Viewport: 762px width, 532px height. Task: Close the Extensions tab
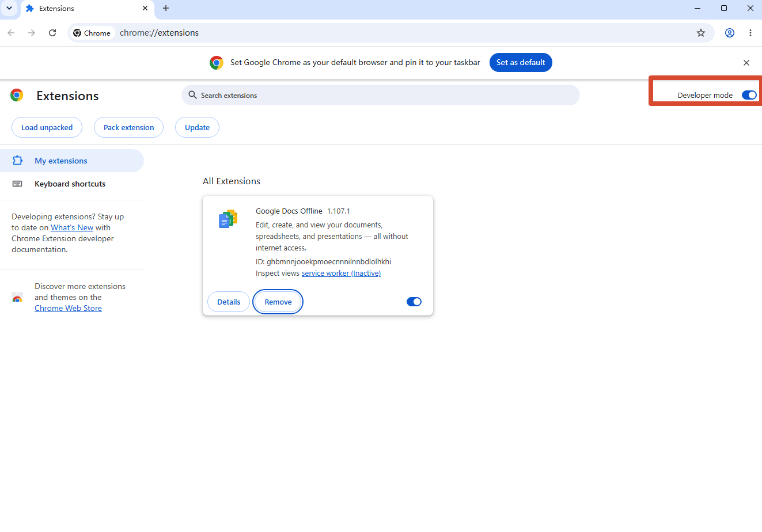point(145,8)
